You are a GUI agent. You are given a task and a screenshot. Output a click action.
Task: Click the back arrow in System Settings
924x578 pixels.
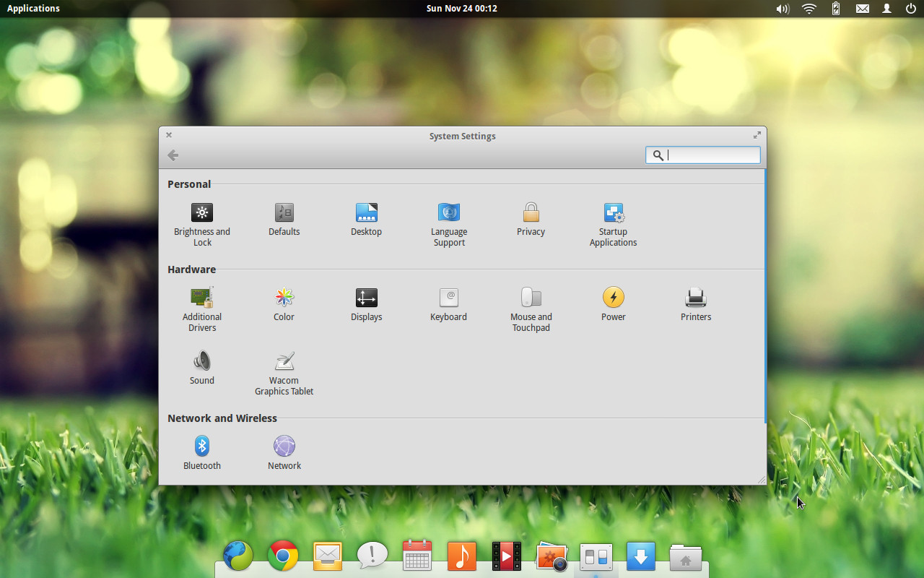point(173,155)
